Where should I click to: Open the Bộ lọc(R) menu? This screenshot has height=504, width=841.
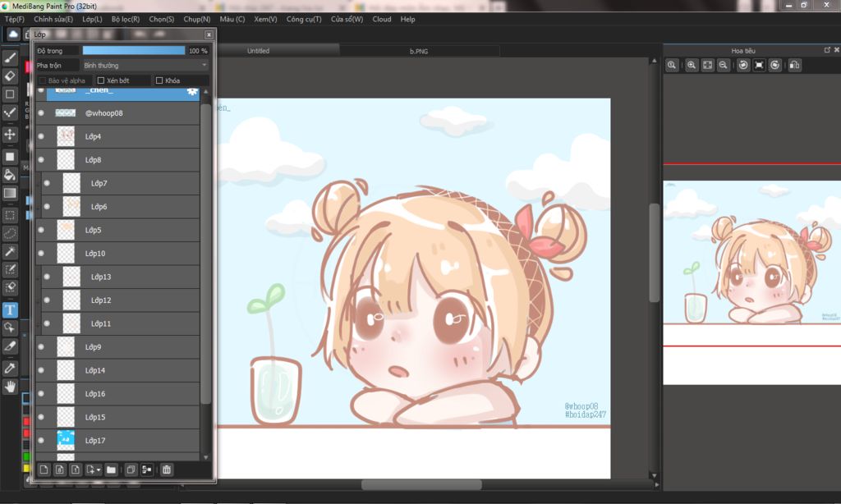(x=126, y=20)
